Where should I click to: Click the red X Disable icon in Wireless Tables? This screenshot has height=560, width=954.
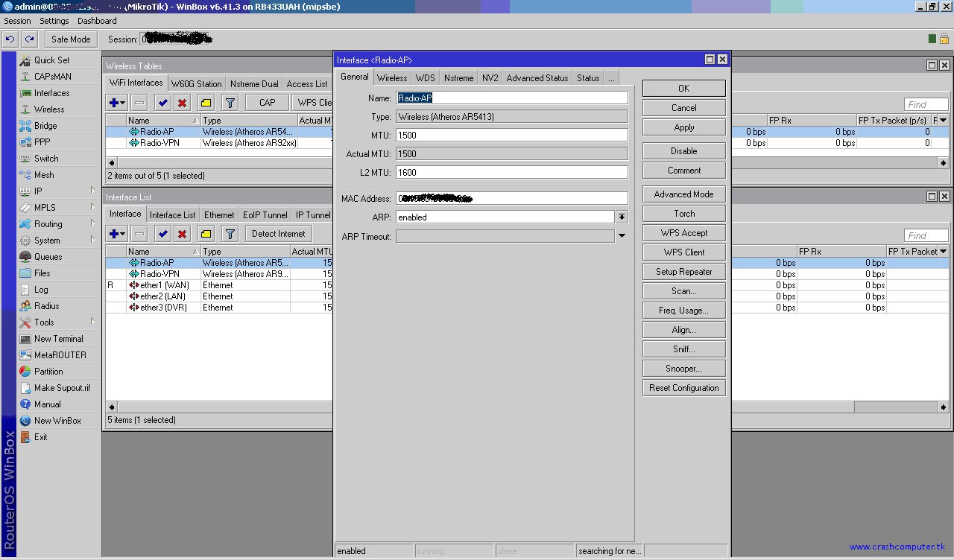click(182, 103)
